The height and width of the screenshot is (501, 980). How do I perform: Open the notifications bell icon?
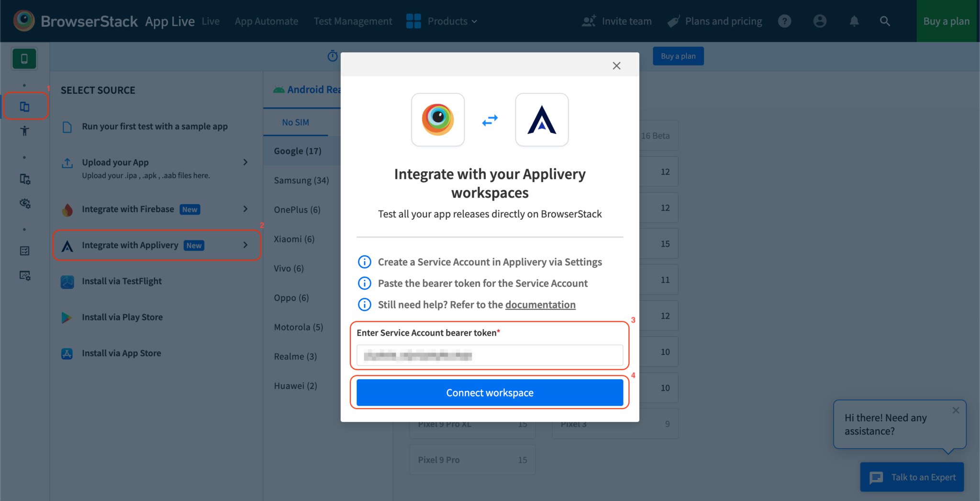tap(854, 21)
